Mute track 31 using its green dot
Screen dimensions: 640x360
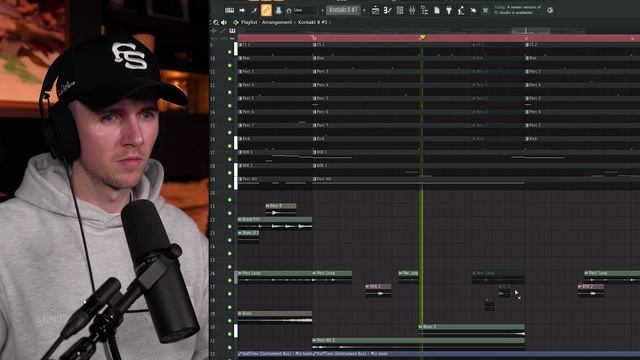click(x=230, y=347)
